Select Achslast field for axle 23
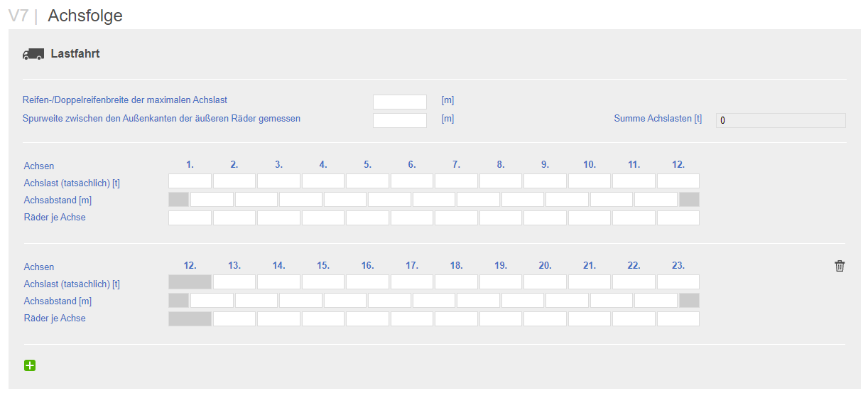The height and width of the screenshot is (396, 868). pos(678,282)
